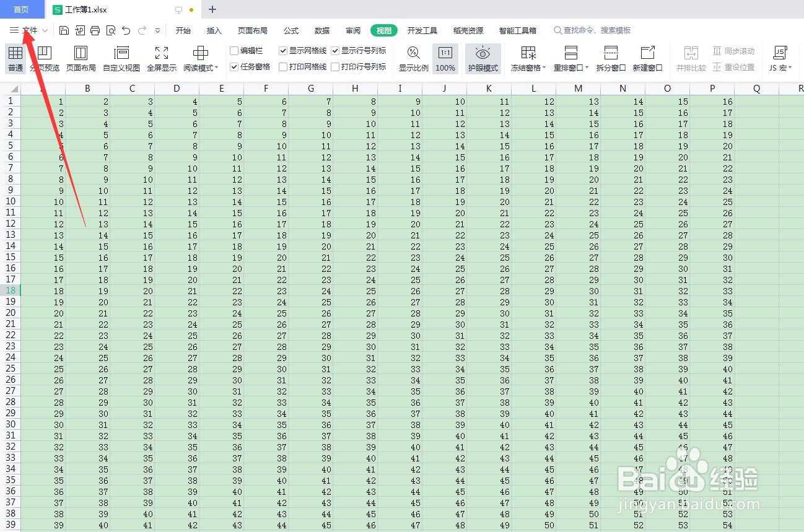Select the 视图 ribbon tab

[384, 30]
